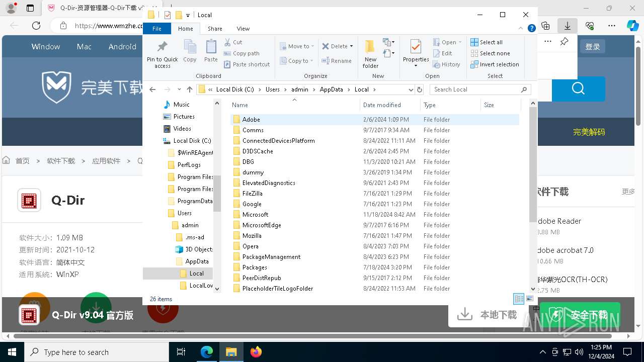
Task: Select Local Disk (C:) in tree
Action: (187, 141)
